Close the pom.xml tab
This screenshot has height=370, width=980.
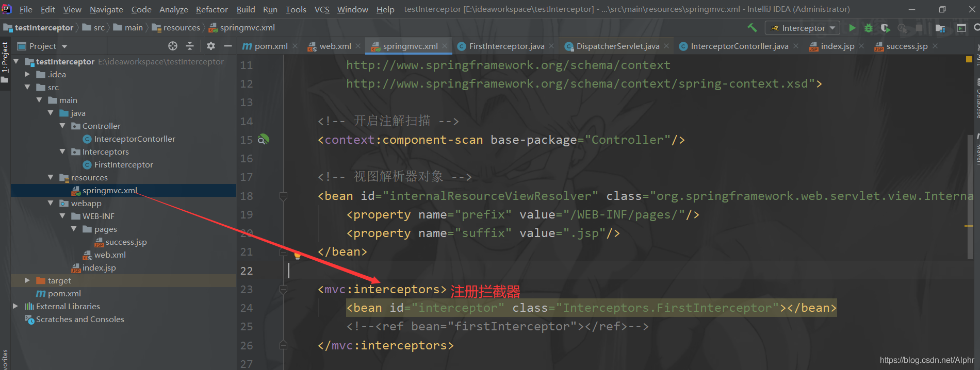coord(295,46)
